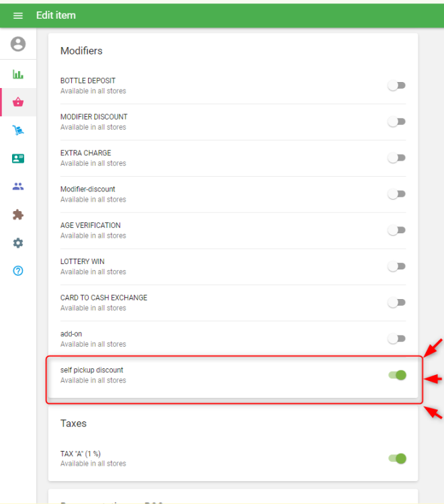The image size is (444, 504).
Task: Open the hamburger navigation menu
Action: [x=18, y=15]
